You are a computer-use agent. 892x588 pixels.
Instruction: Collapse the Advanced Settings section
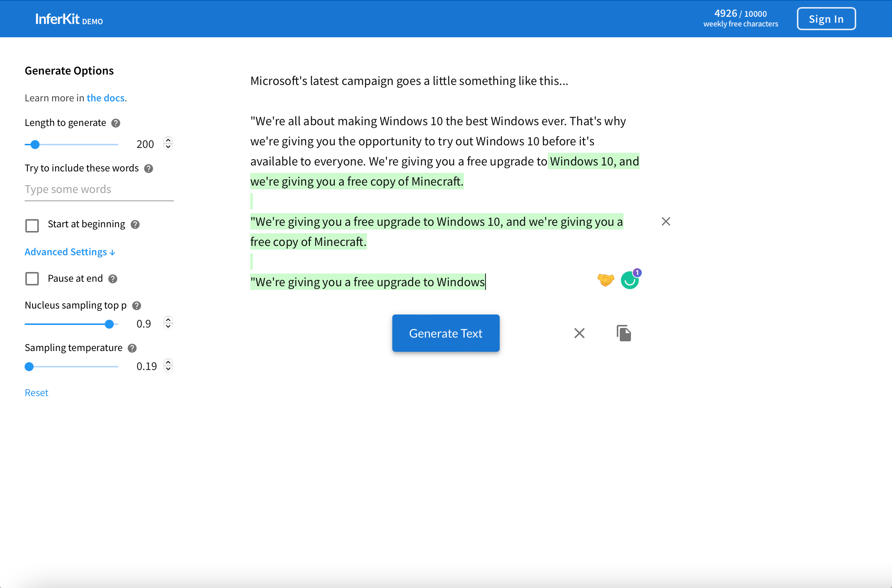(70, 252)
